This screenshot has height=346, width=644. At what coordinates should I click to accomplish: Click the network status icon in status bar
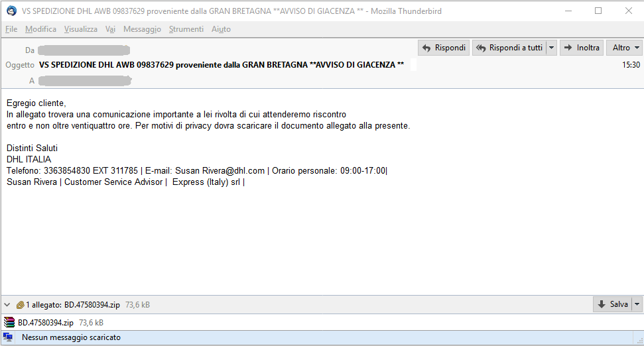(x=8, y=337)
